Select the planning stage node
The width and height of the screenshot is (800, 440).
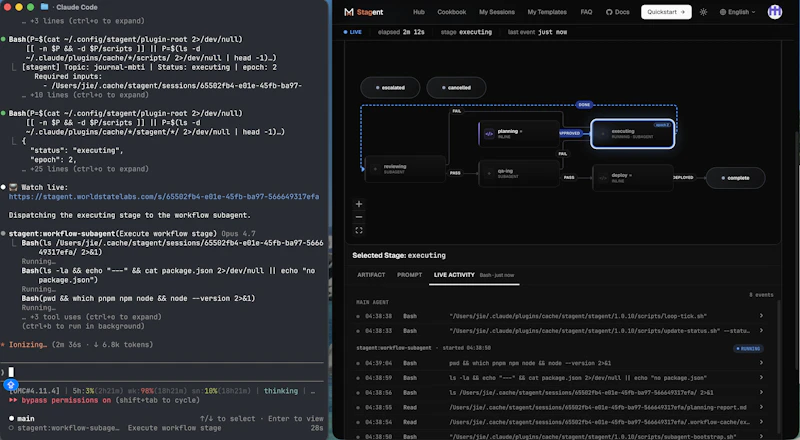pyautogui.click(x=518, y=133)
